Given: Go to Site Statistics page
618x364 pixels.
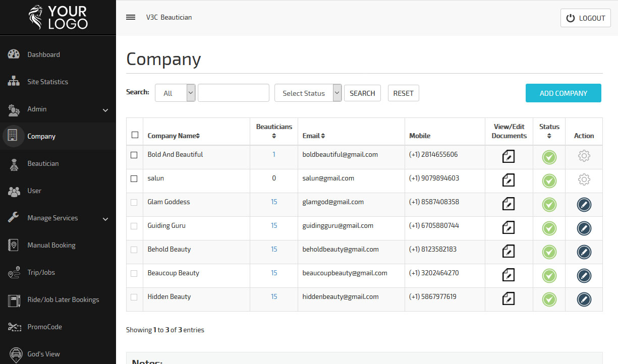Looking at the screenshot, I should click(58, 82).
